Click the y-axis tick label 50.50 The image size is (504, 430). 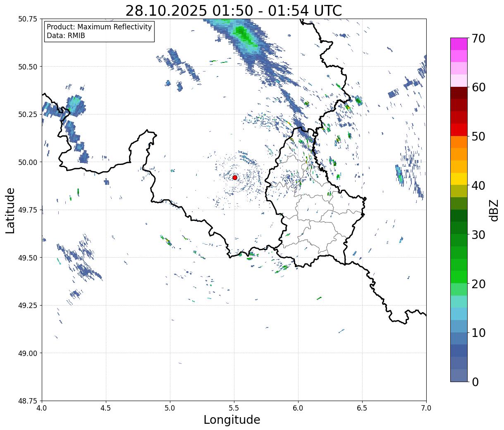click(28, 67)
